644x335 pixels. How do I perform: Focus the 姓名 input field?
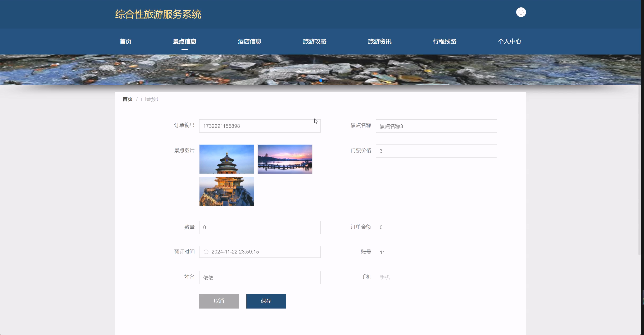coord(260,278)
